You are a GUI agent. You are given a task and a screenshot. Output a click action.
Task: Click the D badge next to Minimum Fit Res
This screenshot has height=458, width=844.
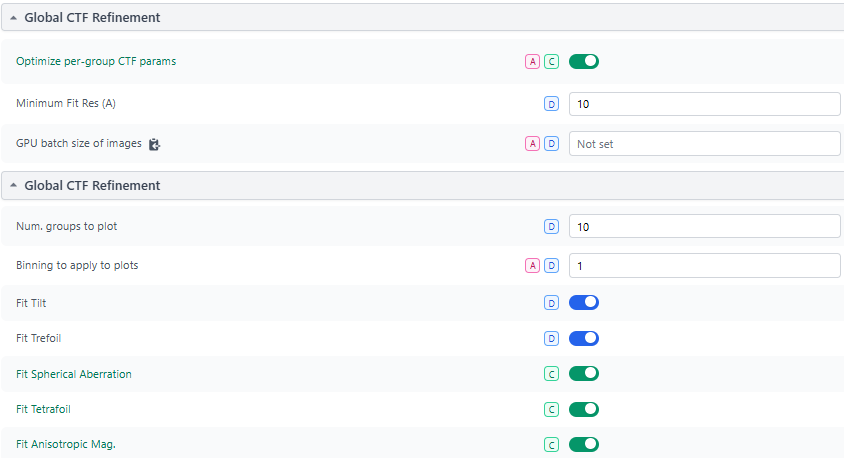(x=551, y=103)
